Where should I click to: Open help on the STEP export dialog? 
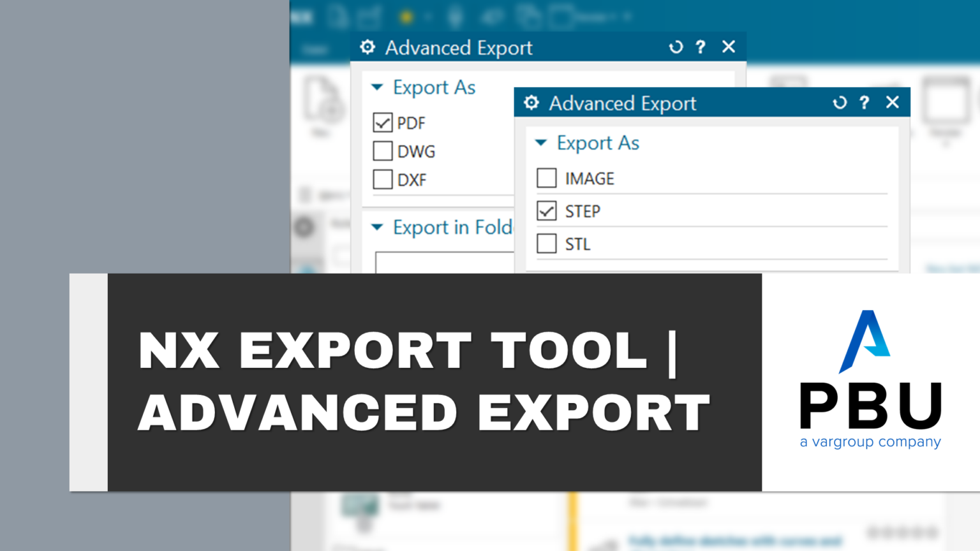point(865,103)
